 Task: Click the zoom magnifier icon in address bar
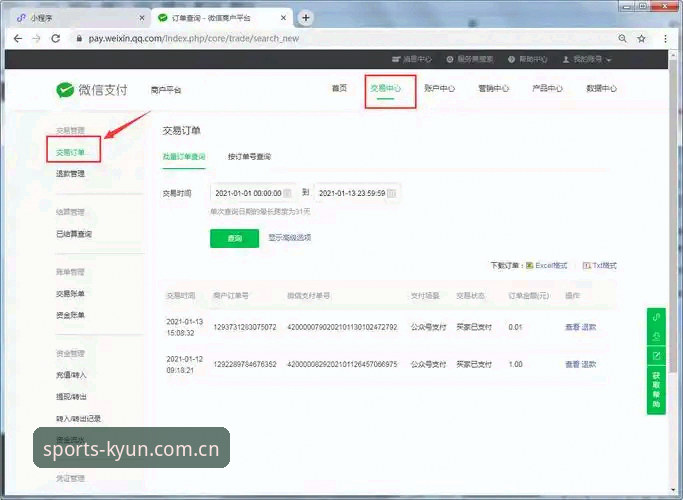click(x=622, y=38)
